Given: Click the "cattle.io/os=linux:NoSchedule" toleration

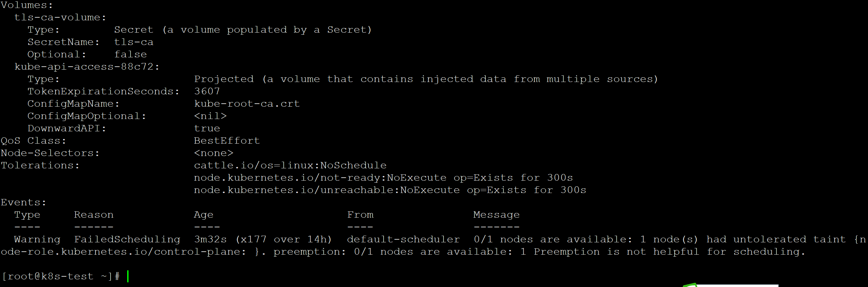Looking at the screenshot, I should pos(290,165).
